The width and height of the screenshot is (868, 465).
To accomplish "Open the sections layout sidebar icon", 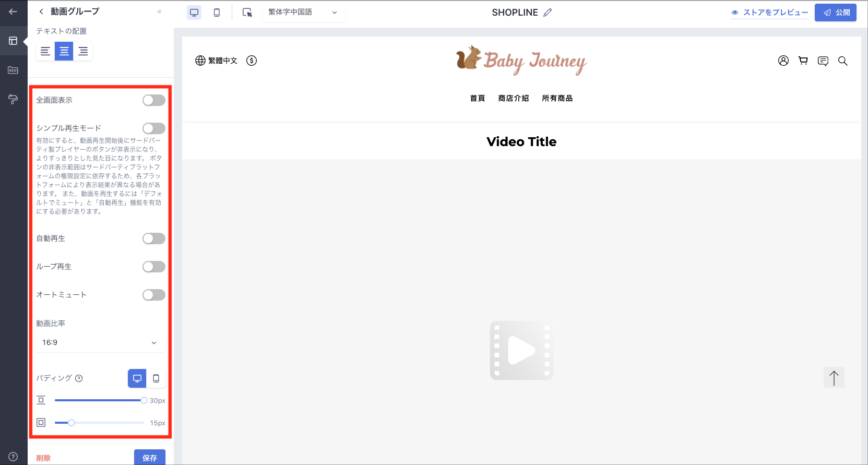I will click(13, 41).
